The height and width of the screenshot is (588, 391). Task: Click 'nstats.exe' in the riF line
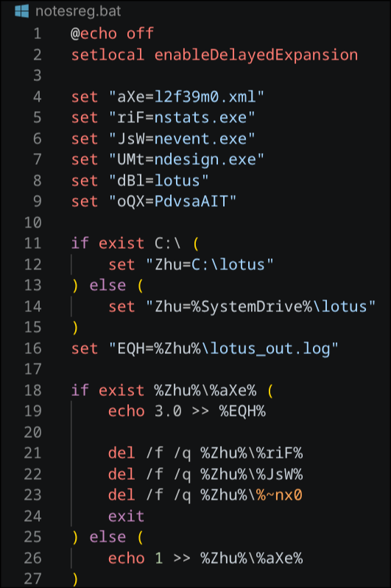(200, 118)
